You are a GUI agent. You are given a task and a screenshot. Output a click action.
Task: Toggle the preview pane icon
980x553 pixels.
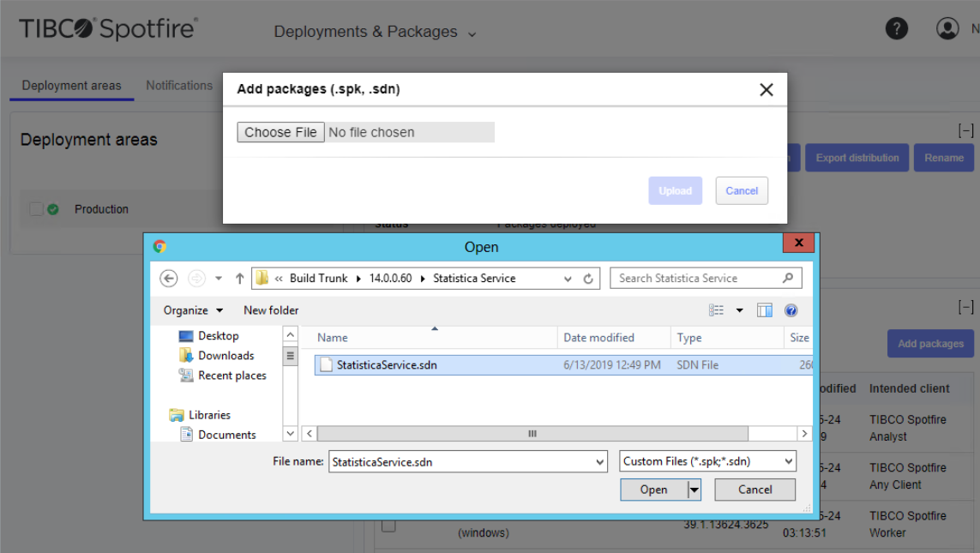point(765,310)
